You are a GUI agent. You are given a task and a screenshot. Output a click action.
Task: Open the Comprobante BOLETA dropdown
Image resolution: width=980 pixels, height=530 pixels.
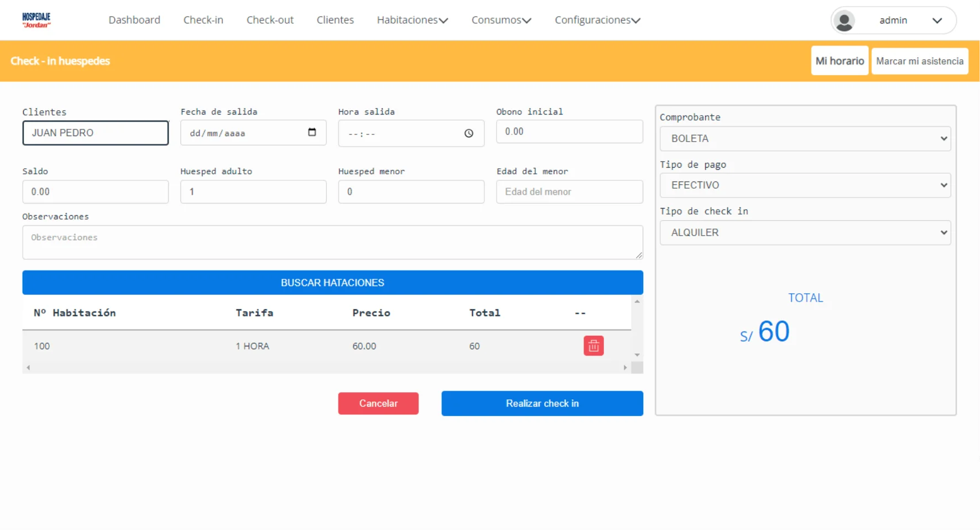click(x=805, y=138)
